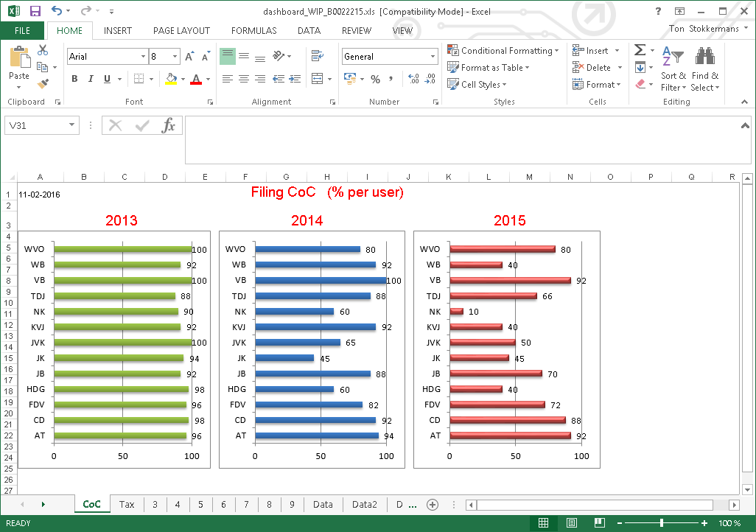Decrease font size with smaller A icon
Screen dimensions: 756x532
206,57
